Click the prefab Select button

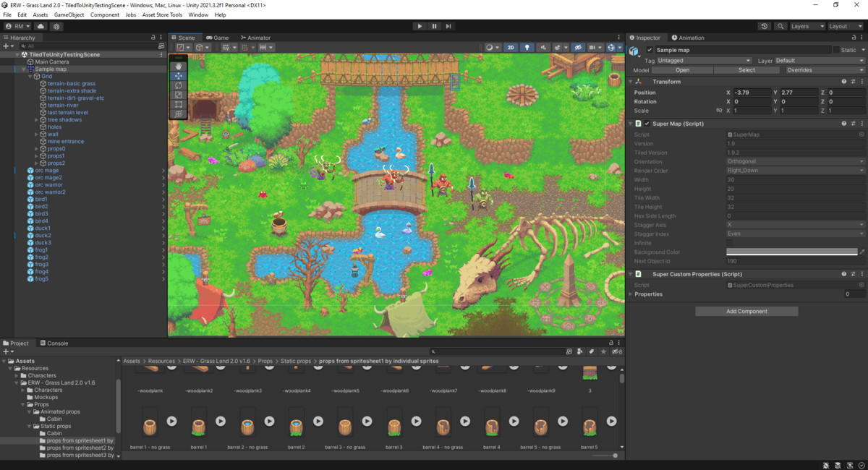tap(746, 70)
